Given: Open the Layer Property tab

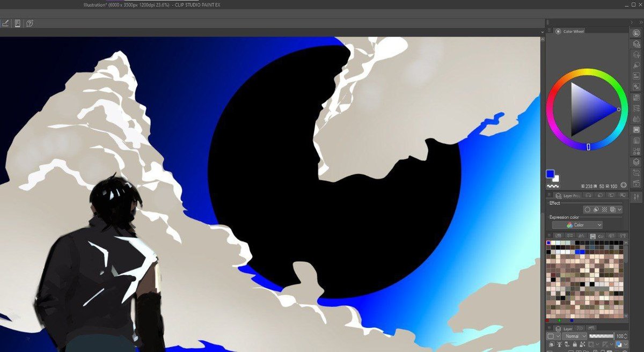Looking at the screenshot, I should point(568,196).
